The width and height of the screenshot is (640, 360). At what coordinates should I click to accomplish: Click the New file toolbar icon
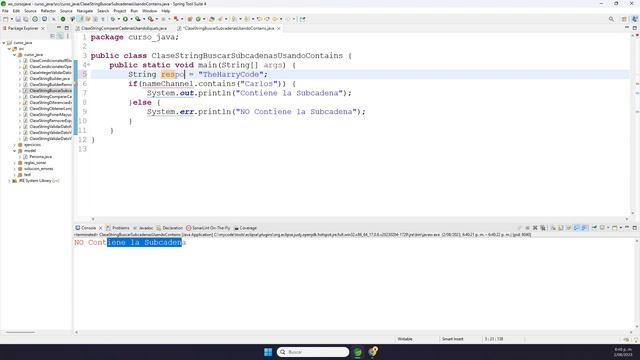(x=6, y=19)
